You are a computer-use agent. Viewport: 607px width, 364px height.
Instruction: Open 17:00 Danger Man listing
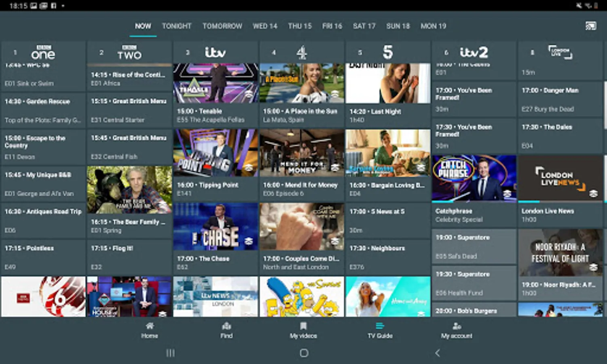(x=560, y=99)
